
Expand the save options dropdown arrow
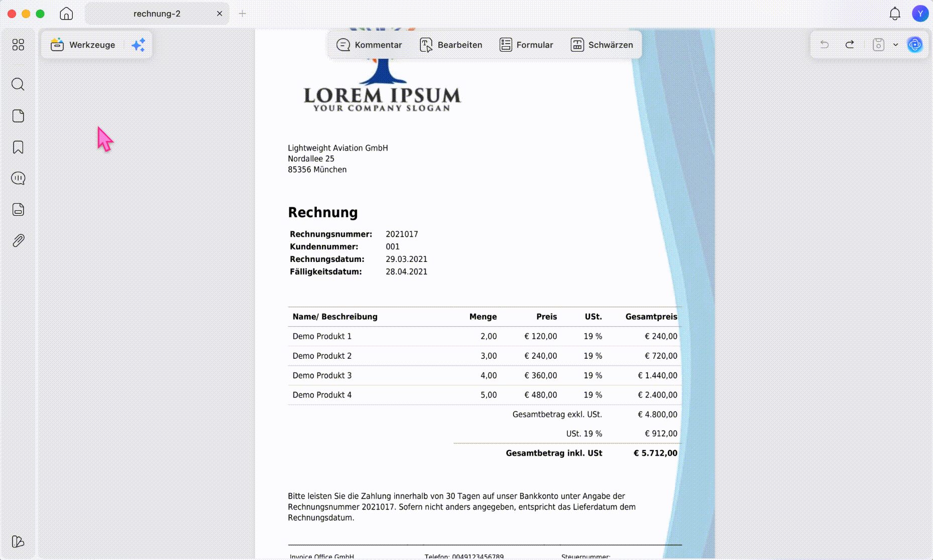pyautogui.click(x=895, y=45)
